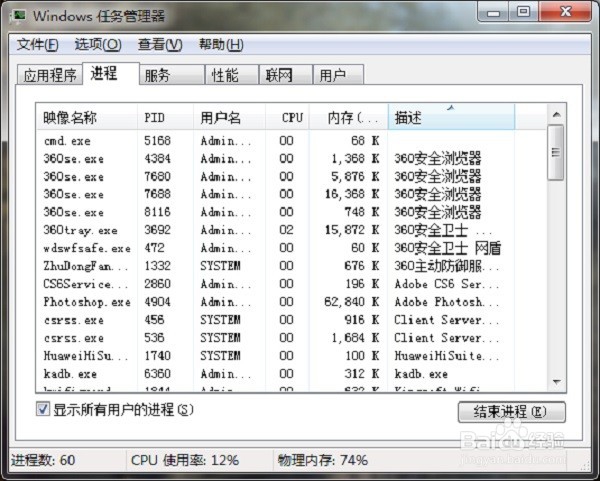Viewport: 600px width, 481px height.
Task: Sort by 映像名称 column header
Action: tap(87, 117)
